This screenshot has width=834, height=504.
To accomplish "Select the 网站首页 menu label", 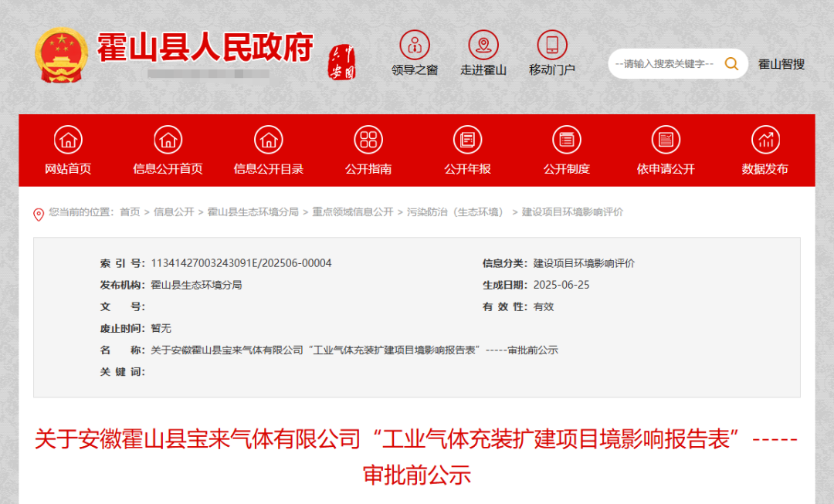I will pyautogui.click(x=68, y=169).
